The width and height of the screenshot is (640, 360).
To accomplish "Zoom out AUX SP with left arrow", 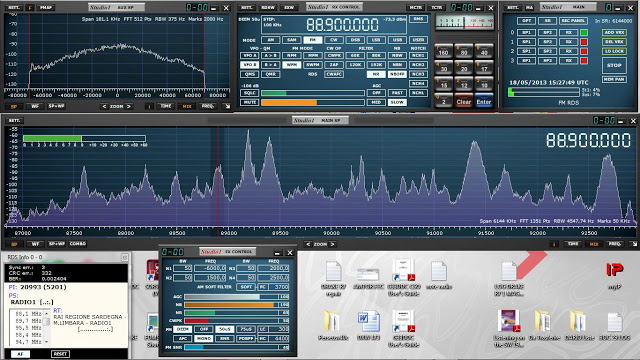I will click(104, 106).
